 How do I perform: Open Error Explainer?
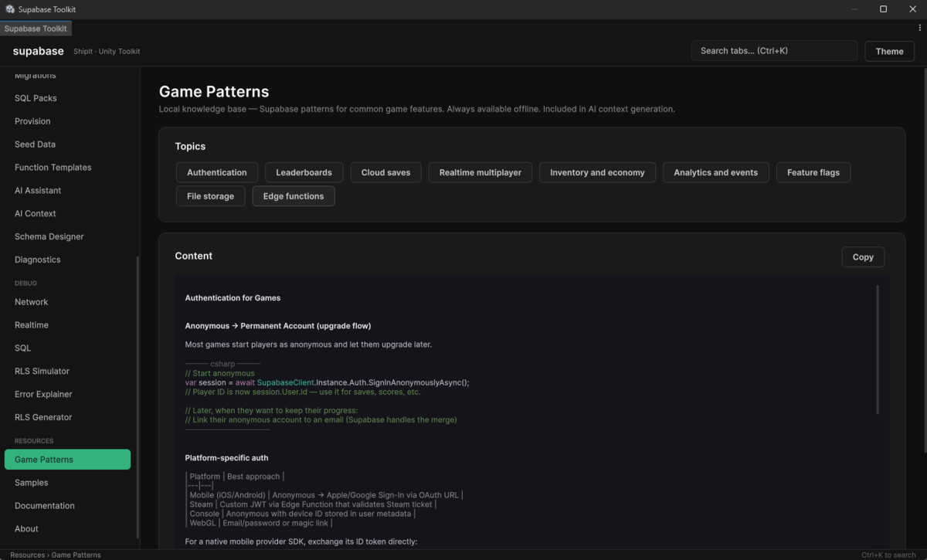43,395
